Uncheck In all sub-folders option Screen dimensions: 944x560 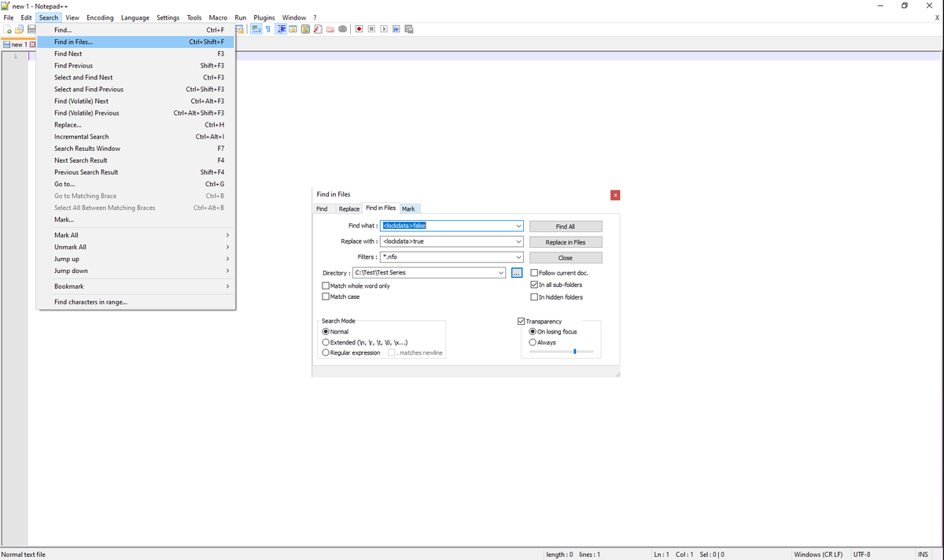pos(535,285)
